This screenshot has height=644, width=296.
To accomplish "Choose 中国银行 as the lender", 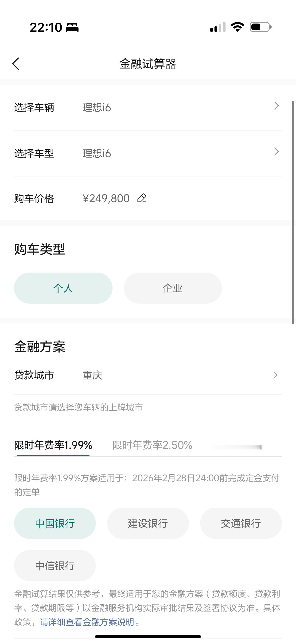I will coord(55,523).
